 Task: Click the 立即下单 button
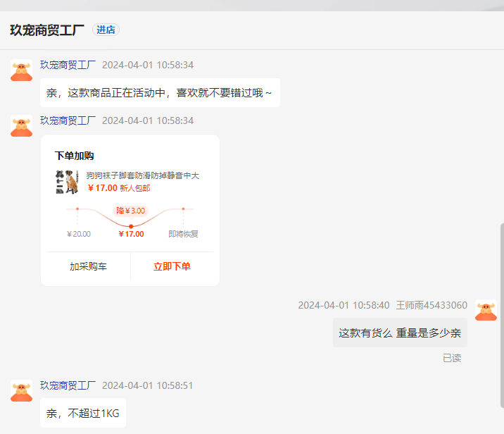(x=172, y=266)
